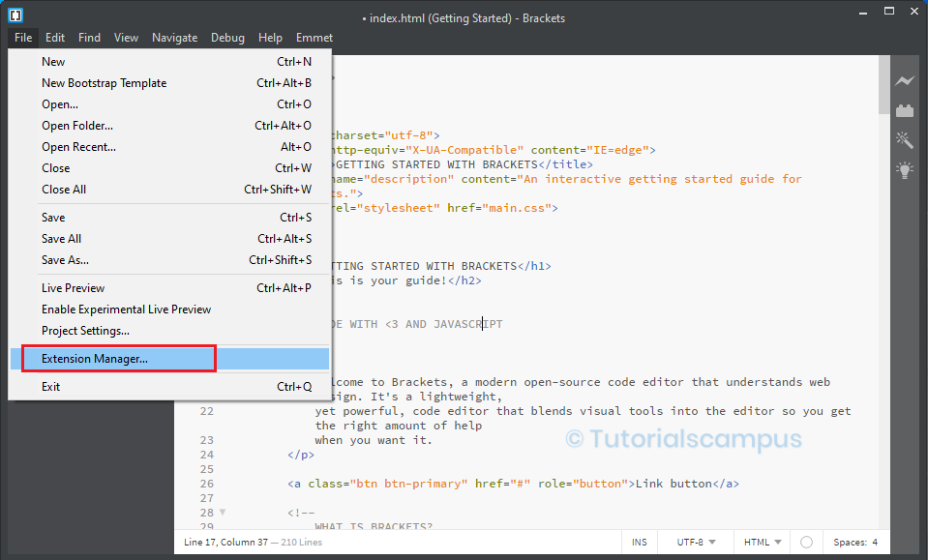Click the Link button anchor code line
Viewport: 928px width, 560px height.
click(513, 484)
